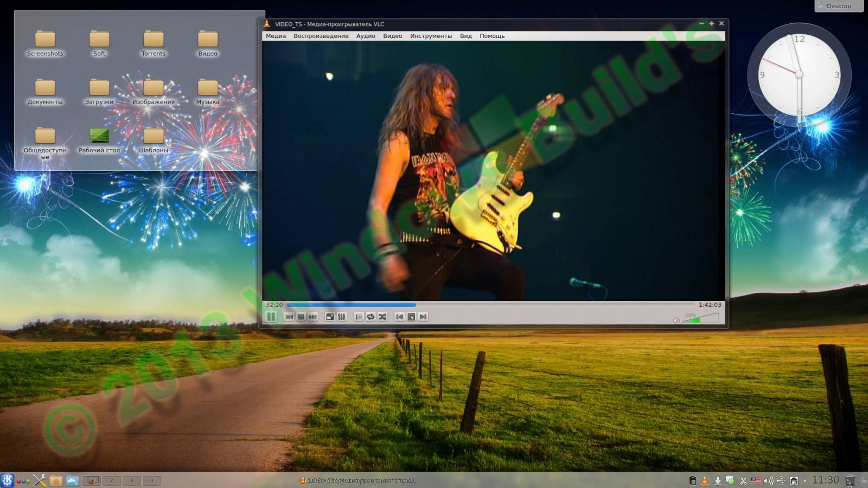Click the 11:30 panel clock

(825, 480)
